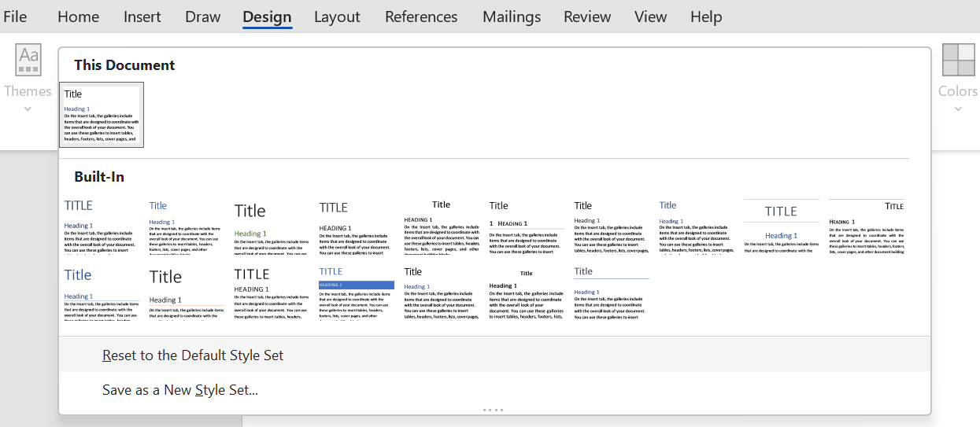
Task: Pick first Built-In style with uppercase TITLE
Action: click(x=102, y=226)
